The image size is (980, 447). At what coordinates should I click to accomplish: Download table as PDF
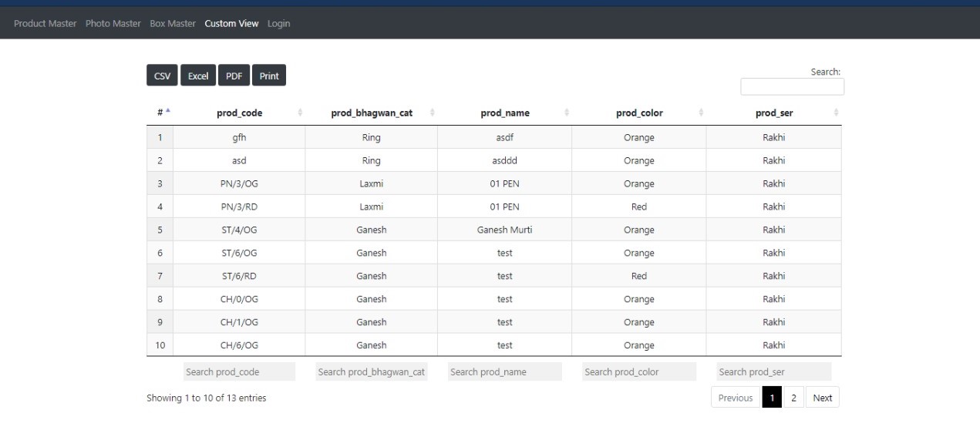pyautogui.click(x=234, y=76)
